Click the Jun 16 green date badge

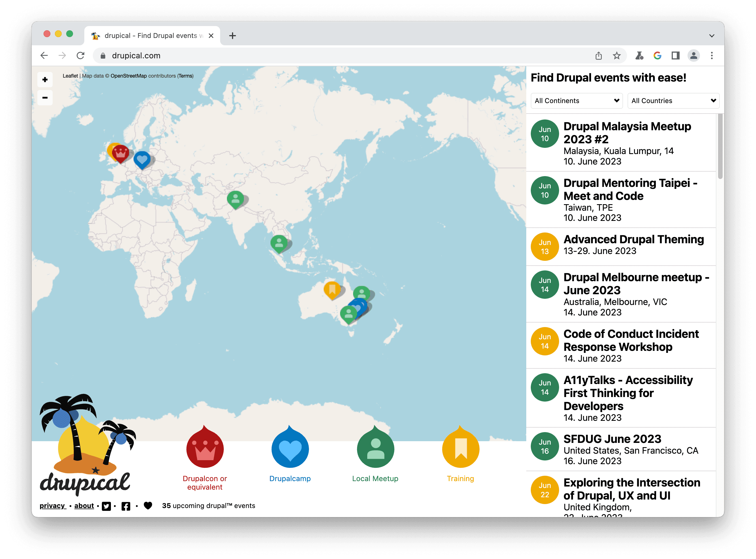tap(545, 447)
